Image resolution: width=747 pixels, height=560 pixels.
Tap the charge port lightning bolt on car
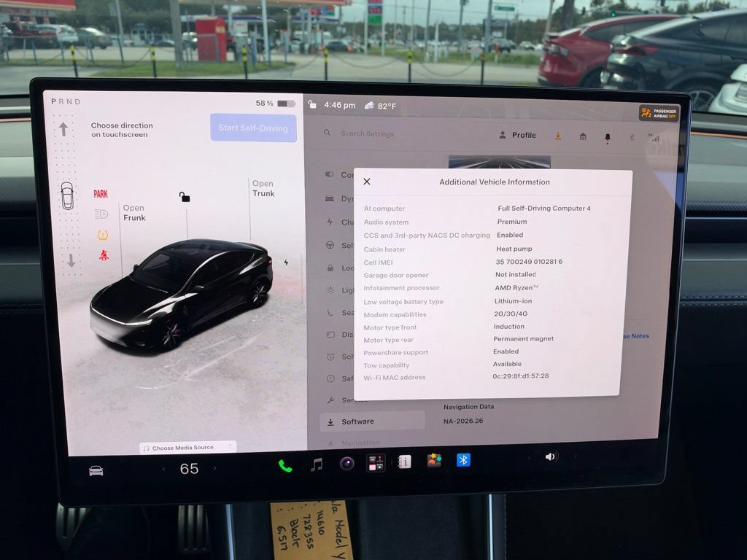point(286,262)
